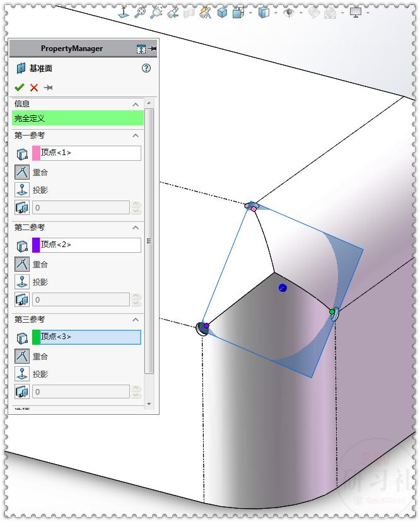Click the offset icon under 第二参考

pyautogui.click(x=22, y=299)
